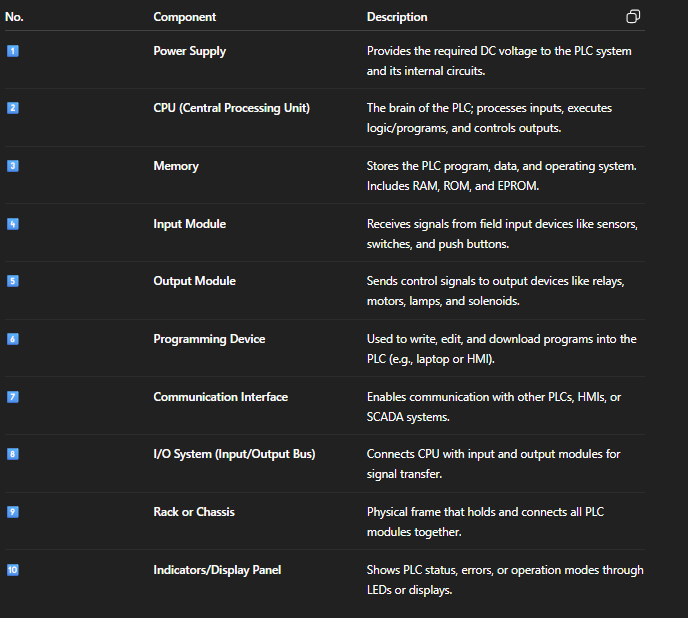Click the copy table icon
The width and height of the screenshot is (688, 618).
(x=632, y=17)
